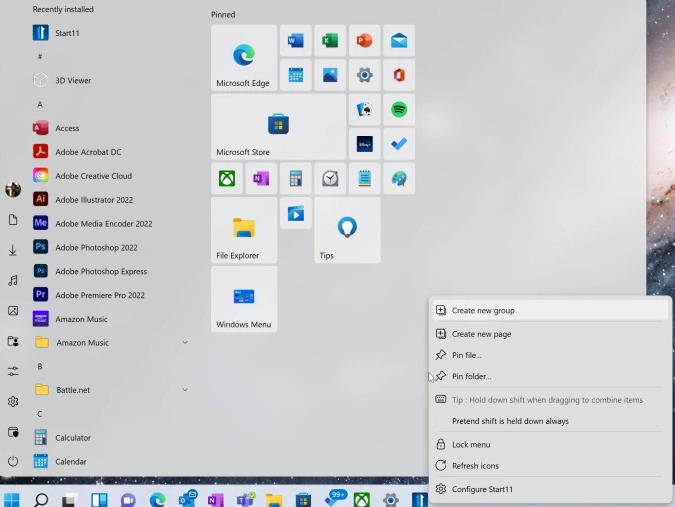The width and height of the screenshot is (675, 507).
Task: Open Microsoft Teams on the taskbar
Action: click(245, 499)
